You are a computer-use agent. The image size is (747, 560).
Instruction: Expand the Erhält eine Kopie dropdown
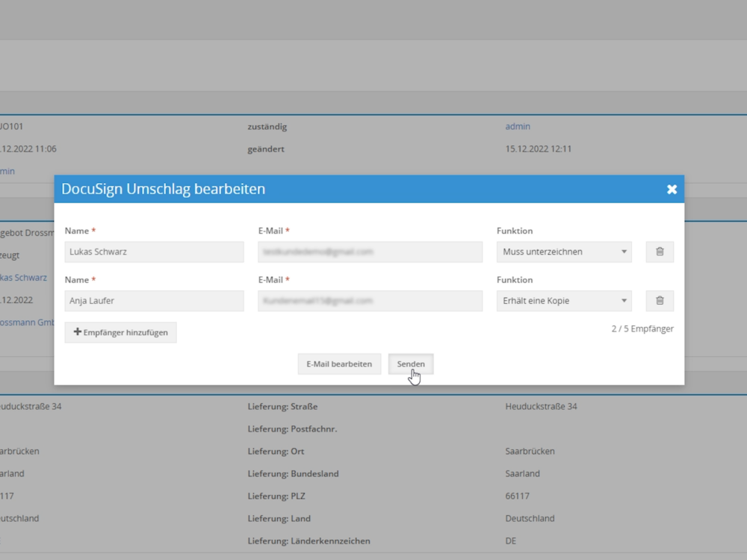(x=564, y=301)
